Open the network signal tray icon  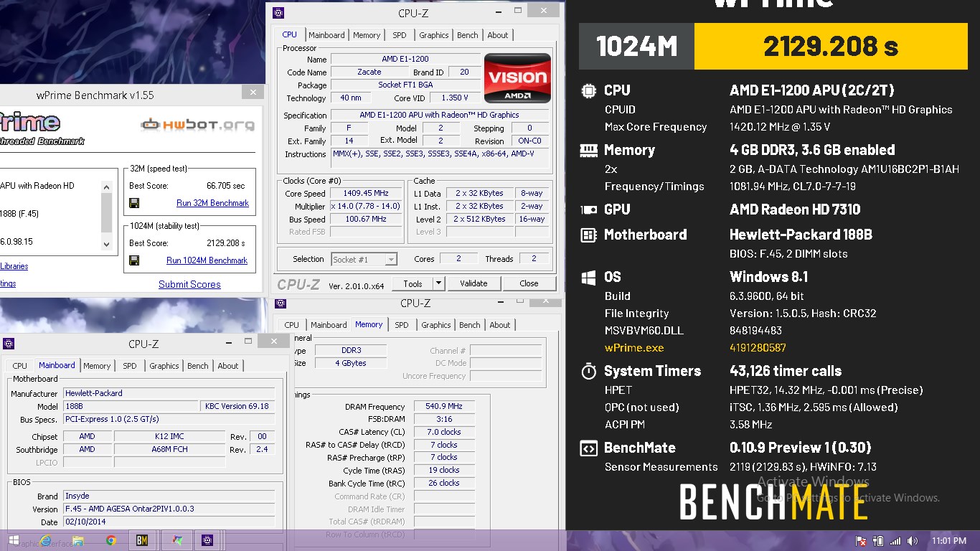(895, 541)
